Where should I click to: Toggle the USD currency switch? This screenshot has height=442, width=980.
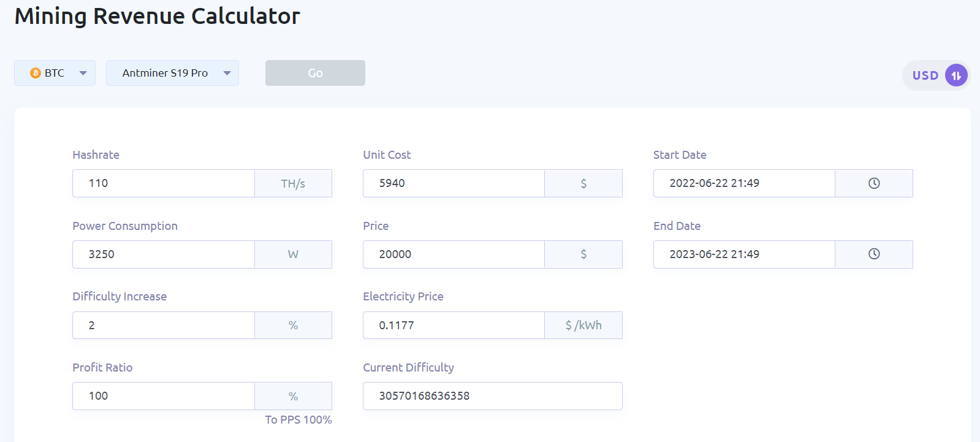click(x=955, y=75)
